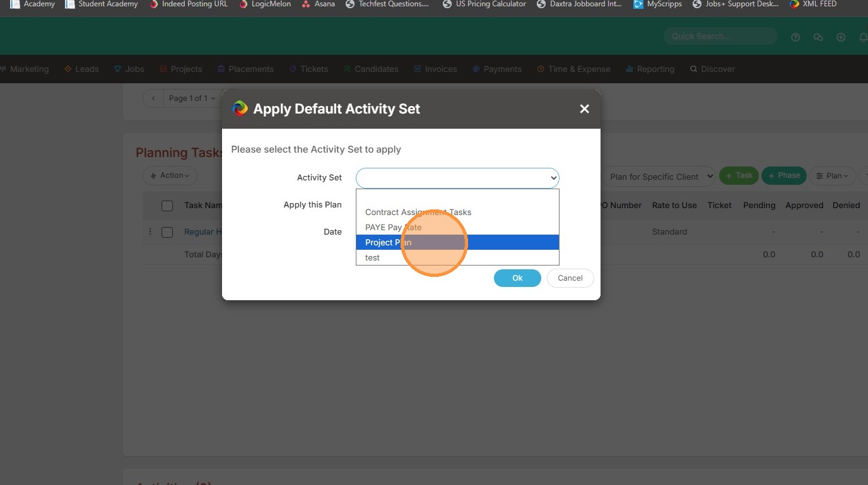Select the blank option in Activity Set list
This screenshot has width=868, height=485.
pyautogui.click(x=457, y=197)
